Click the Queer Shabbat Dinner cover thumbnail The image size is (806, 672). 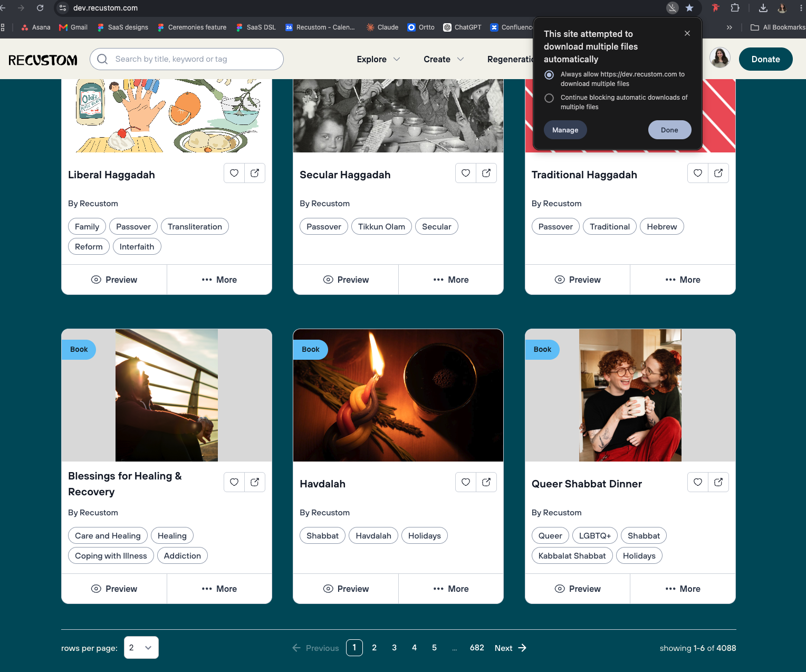pos(630,395)
